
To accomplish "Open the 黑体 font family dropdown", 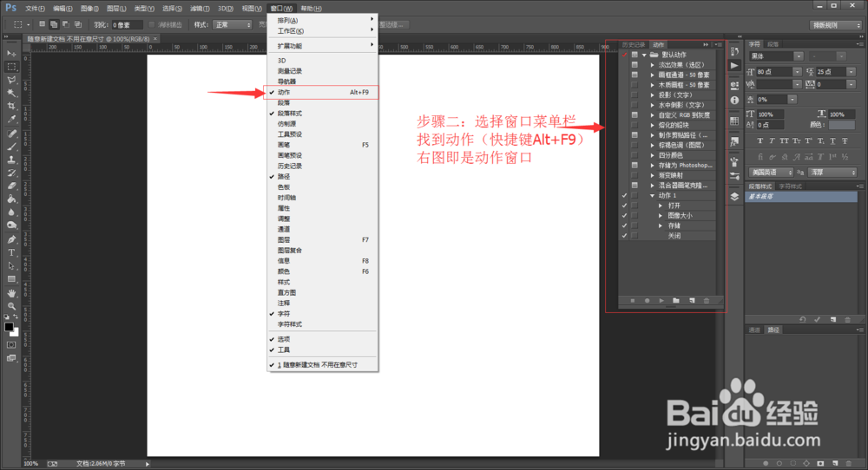I will pos(799,56).
